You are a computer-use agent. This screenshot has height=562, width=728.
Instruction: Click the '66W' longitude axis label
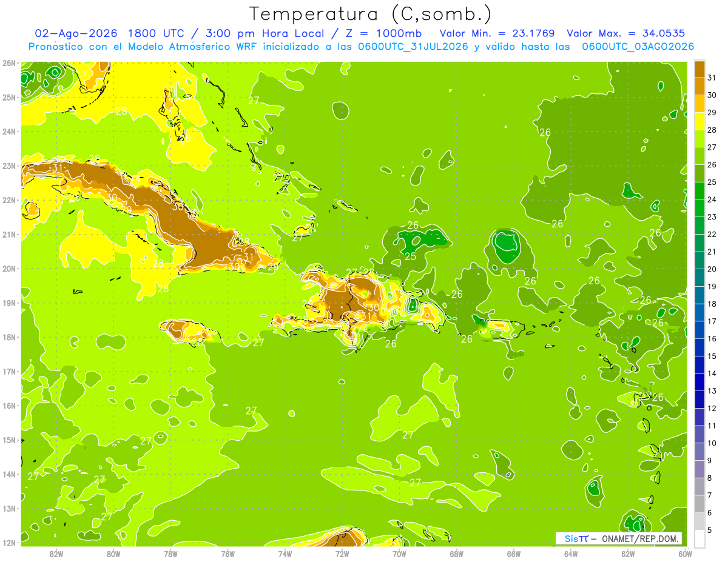513,554
